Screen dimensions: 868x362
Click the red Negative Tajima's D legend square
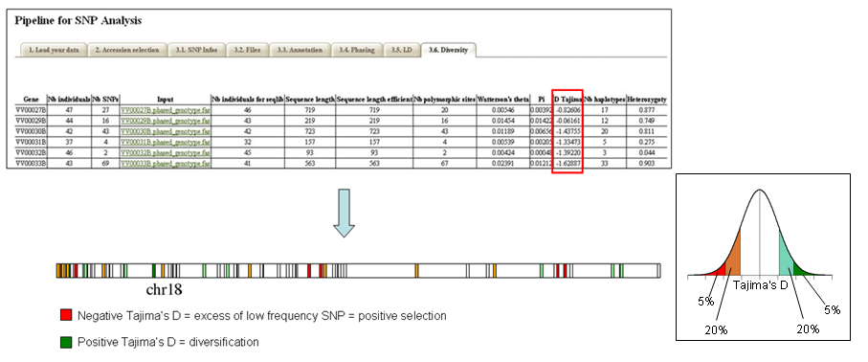tap(66, 316)
